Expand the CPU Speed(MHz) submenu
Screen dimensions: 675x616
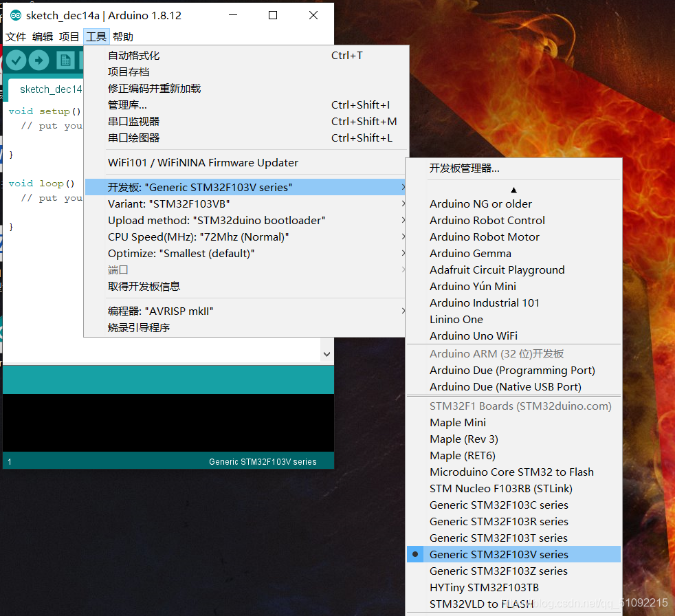tap(245, 236)
